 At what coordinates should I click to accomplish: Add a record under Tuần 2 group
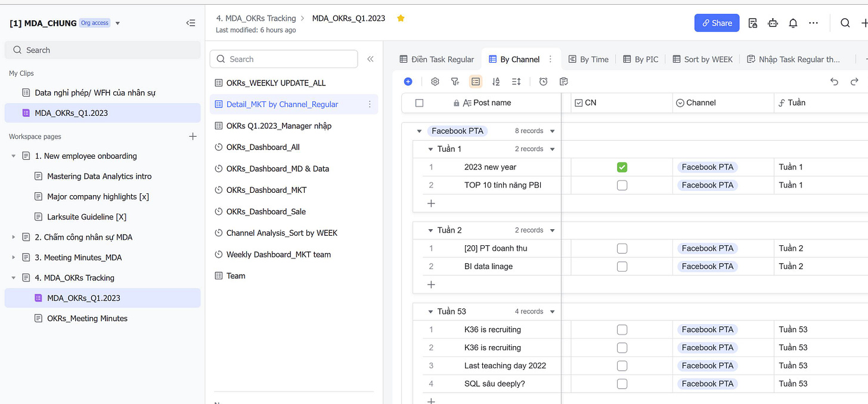[x=431, y=284]
